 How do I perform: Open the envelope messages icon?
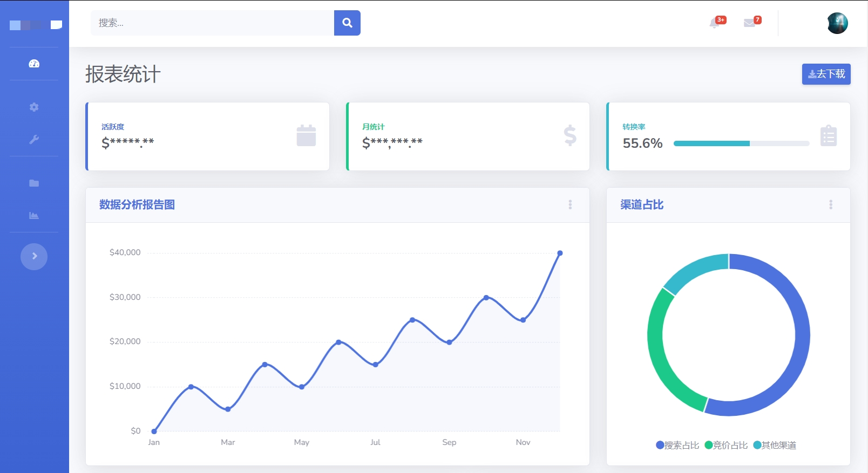coord(749,23)
